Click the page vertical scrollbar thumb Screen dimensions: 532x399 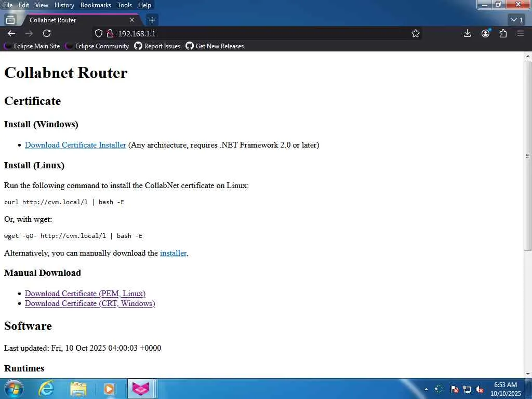tap(527, 156)
